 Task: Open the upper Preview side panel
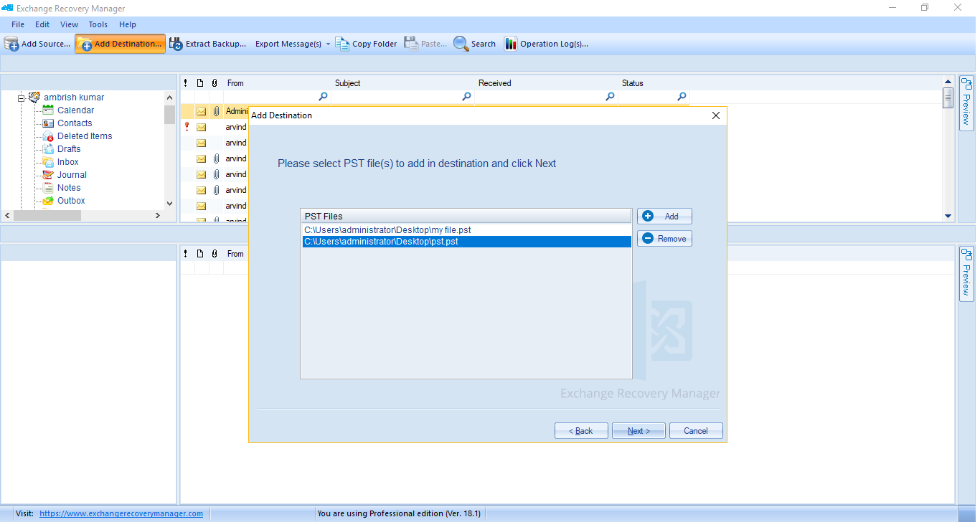966,103
